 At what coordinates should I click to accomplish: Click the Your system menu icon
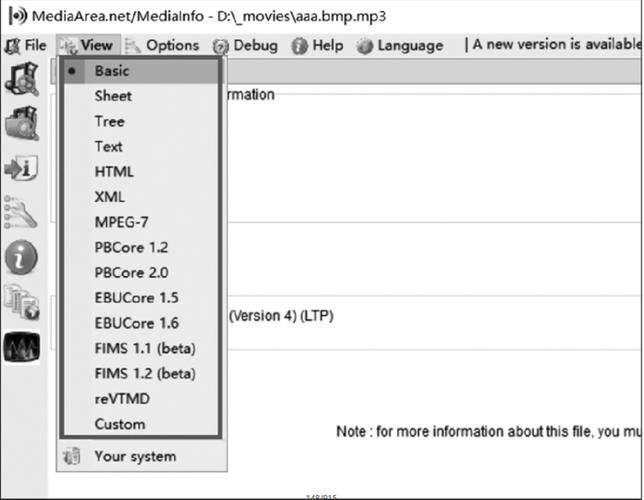[x=71, y=456]
